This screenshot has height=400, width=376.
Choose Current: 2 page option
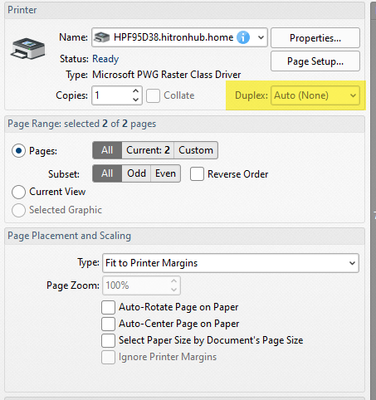point(148,150)
